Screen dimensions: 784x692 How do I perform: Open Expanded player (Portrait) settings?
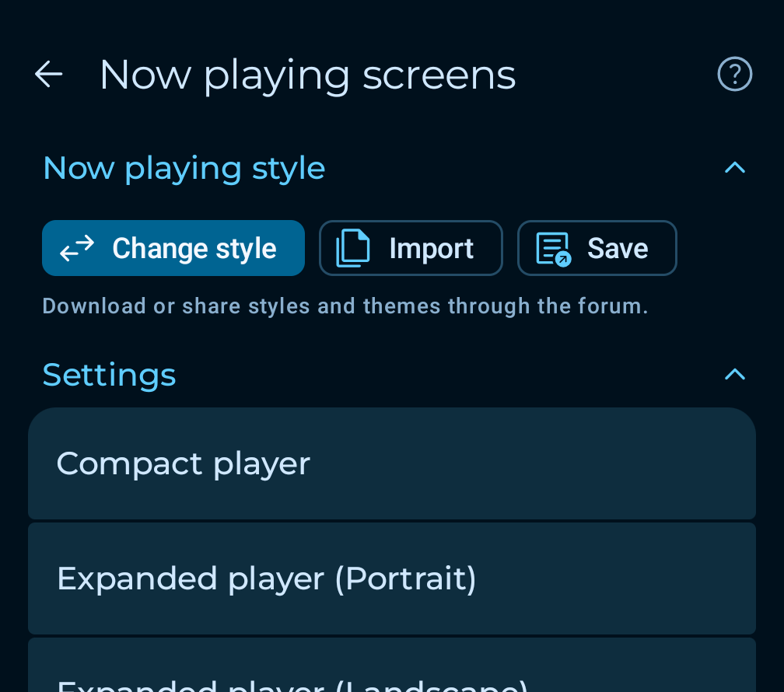391,578
